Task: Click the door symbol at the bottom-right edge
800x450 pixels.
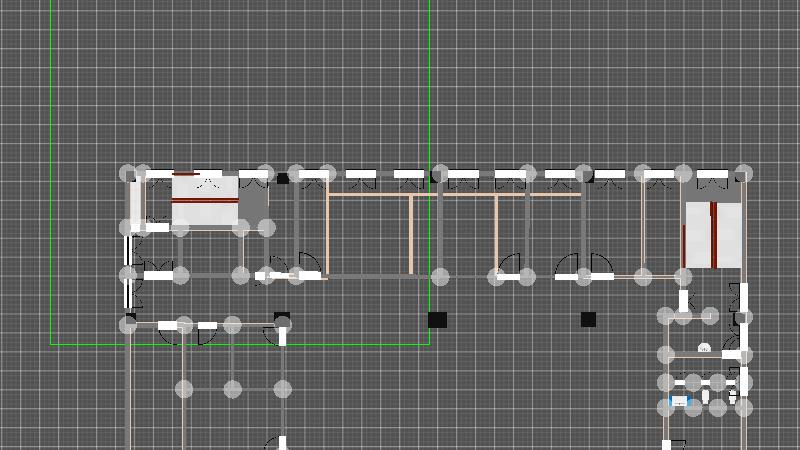Action: (677, 443)
